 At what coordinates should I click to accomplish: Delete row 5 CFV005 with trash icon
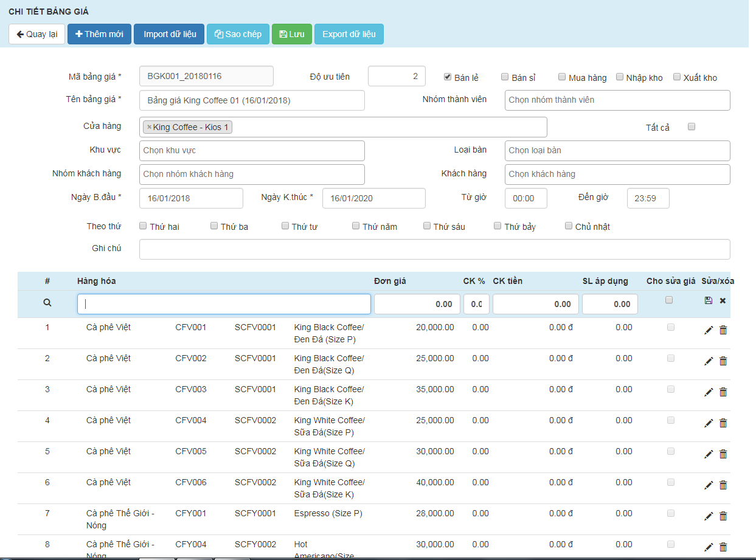(723, 454)
